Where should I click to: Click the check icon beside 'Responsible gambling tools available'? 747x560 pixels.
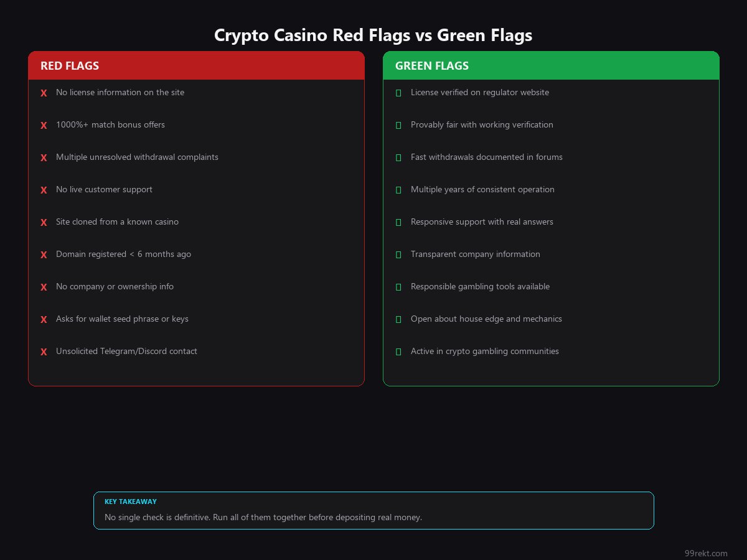coord(398,287)
